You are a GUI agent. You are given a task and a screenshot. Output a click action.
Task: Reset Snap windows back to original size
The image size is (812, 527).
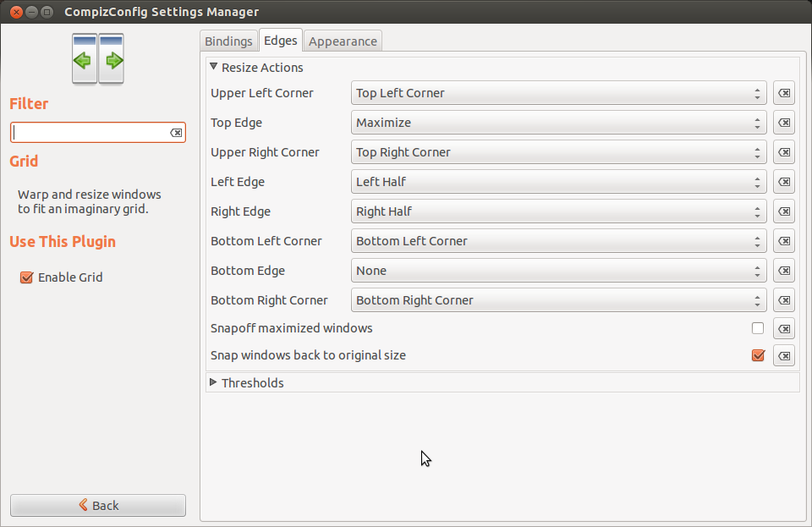[784, 355]
